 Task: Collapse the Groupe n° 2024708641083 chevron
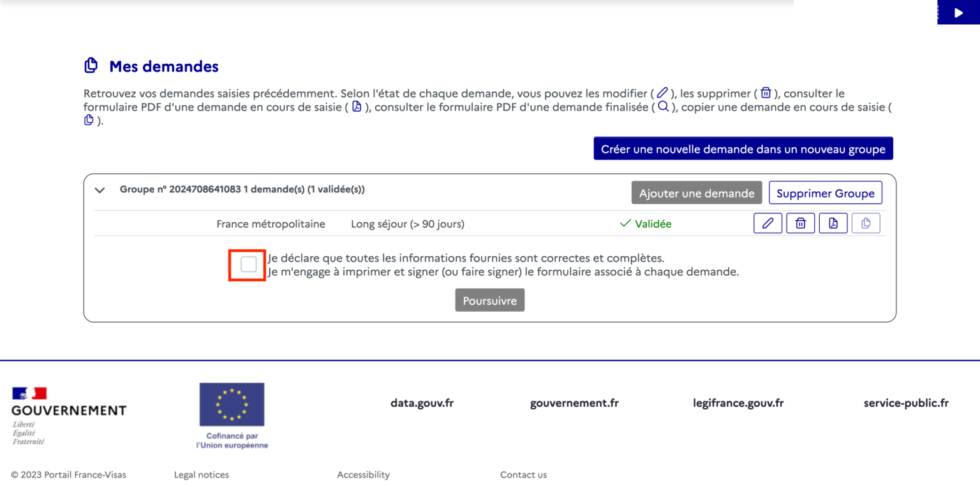point(100,190)
